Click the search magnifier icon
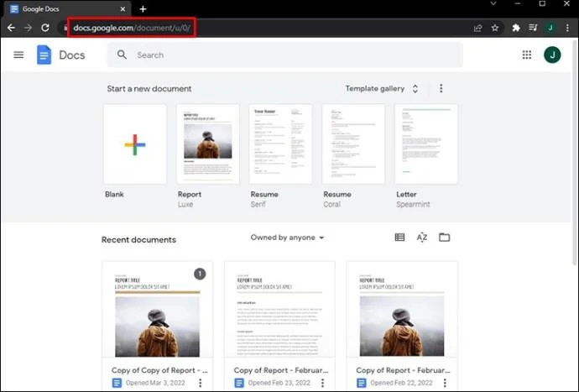 pos(122,55)
